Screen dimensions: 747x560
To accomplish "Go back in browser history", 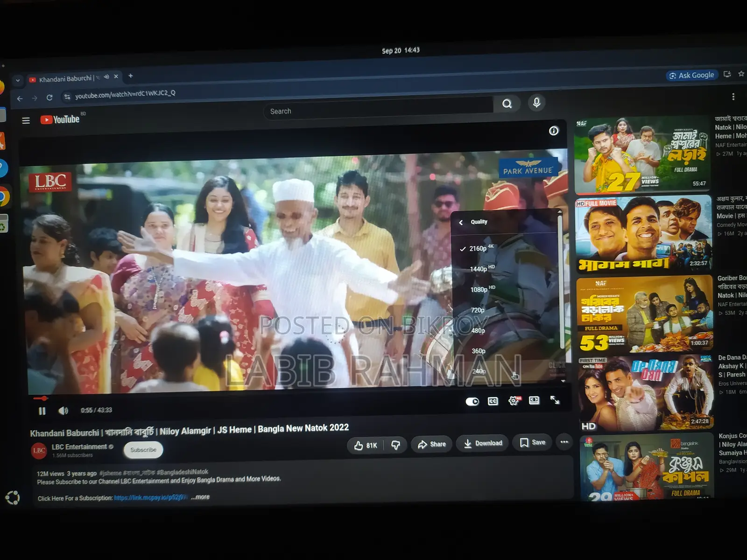I will pyautogui.click(x=20, y=98).
